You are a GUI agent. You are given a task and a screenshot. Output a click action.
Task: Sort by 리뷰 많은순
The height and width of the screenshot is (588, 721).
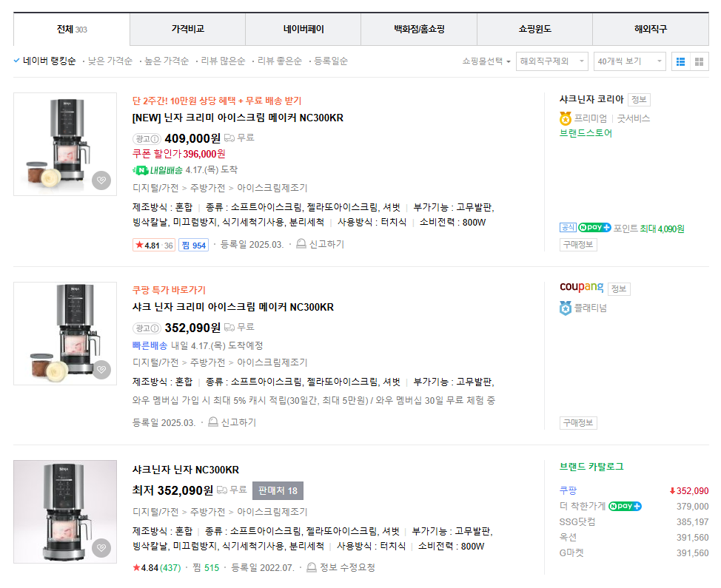[x=223, y=61]
